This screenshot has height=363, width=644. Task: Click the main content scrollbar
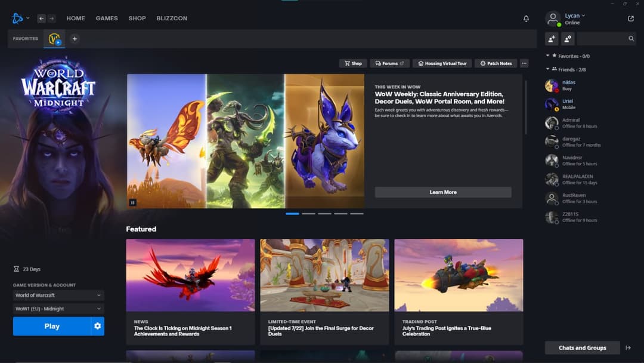click(x=525, y=107)
